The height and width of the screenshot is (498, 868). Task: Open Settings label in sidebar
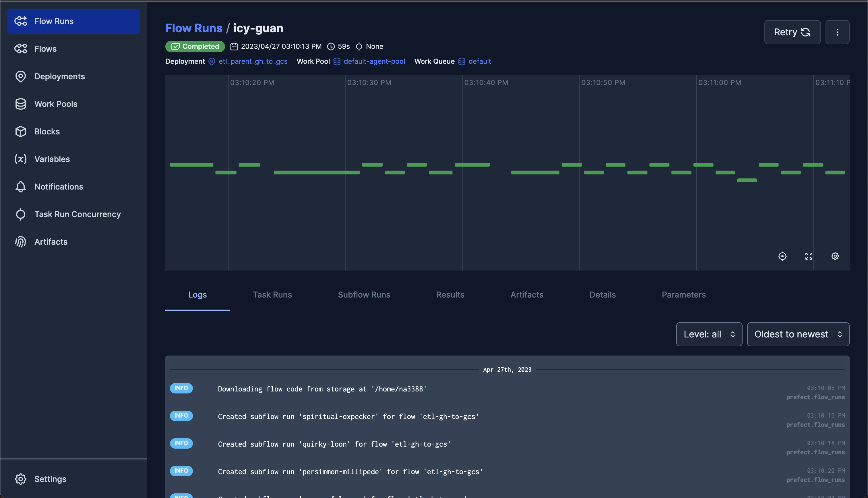click(50, 479)
